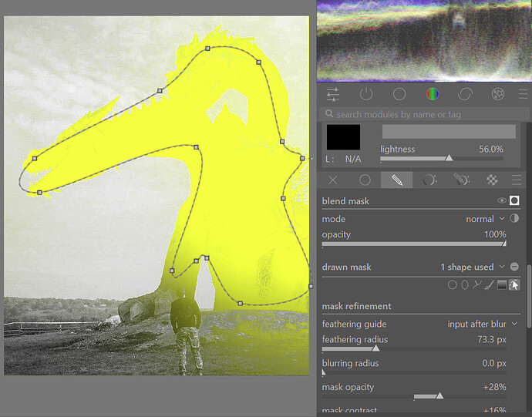
Task: Add an ellipse shape to drawn mask
Action: coord(465,284)
